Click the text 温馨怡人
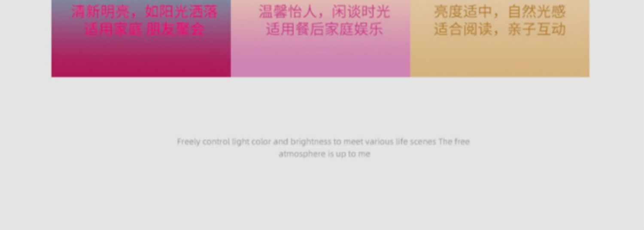 [287, 12]
